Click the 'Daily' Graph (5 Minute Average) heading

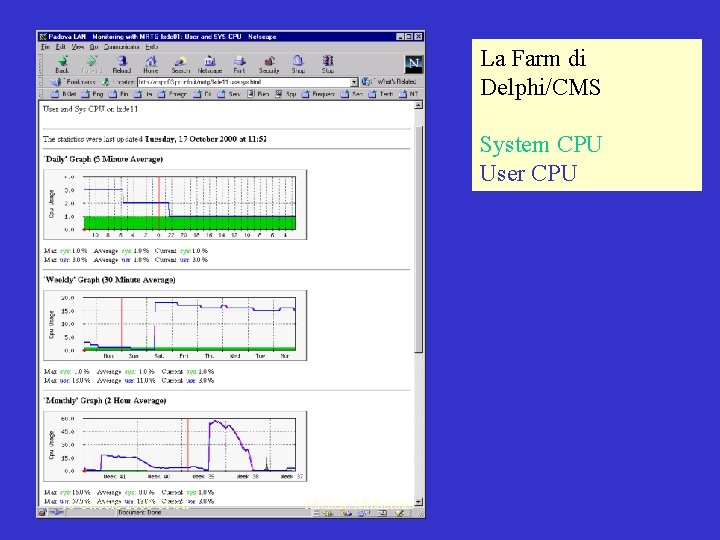point(103,159)
